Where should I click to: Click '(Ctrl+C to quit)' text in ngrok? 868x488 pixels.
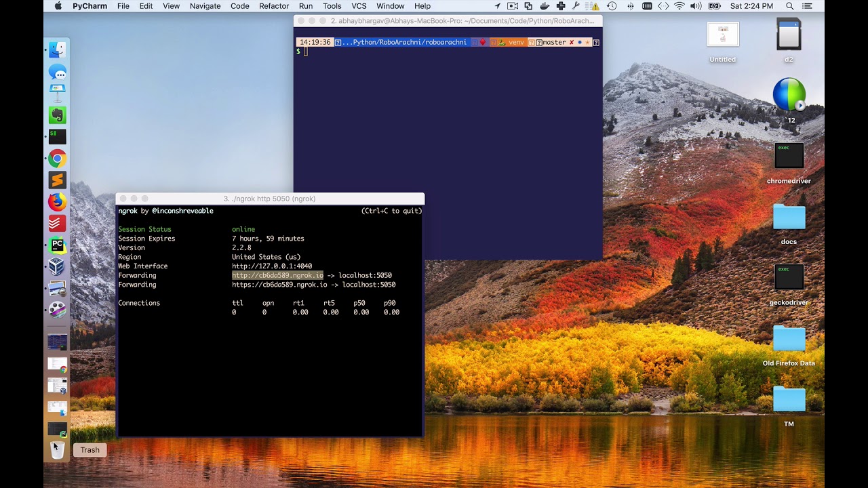(x=391, y=211)
